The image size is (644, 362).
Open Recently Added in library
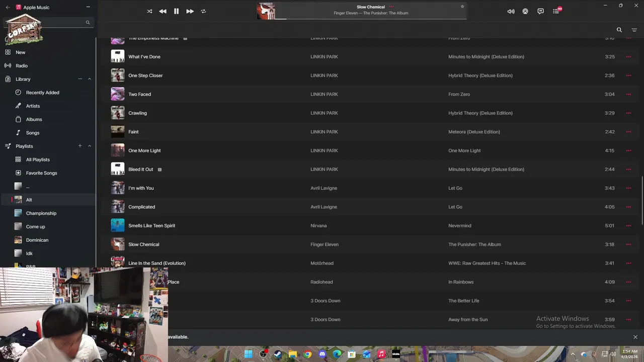pyautogui.click(x=42, y=93)
